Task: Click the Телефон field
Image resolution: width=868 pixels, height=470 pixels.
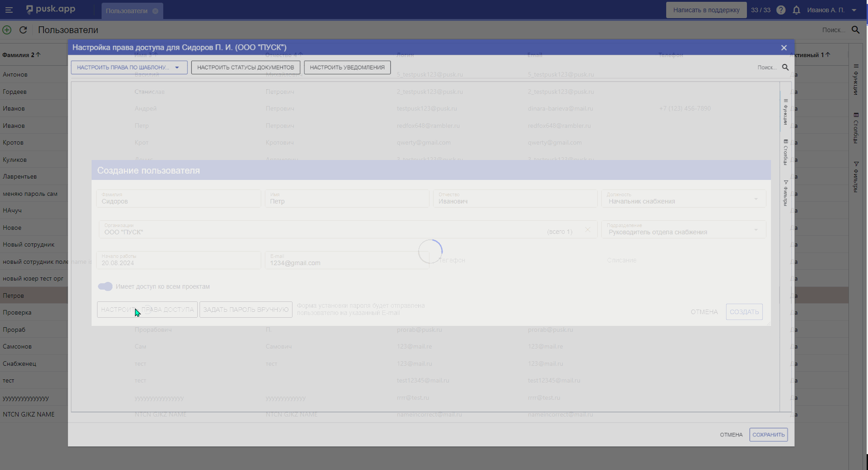Action: tap(515, 260)
